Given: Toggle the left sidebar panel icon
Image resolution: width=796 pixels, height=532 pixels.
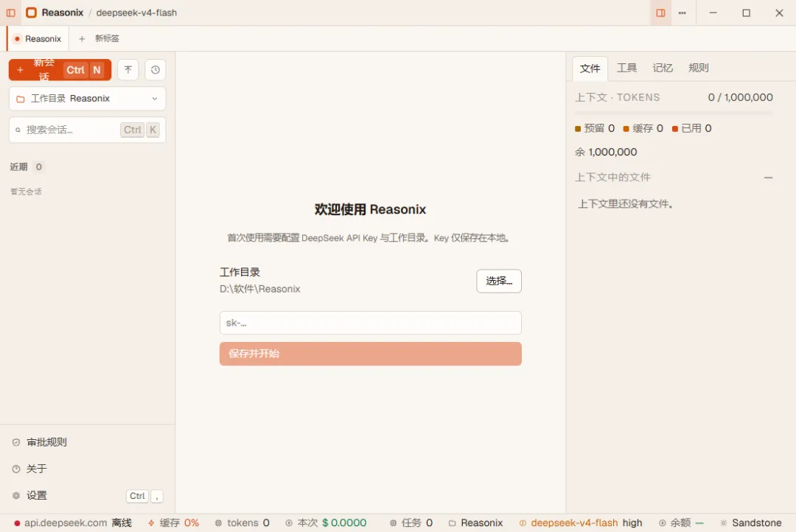Looking at the screenshot, I should coord(10,13).
